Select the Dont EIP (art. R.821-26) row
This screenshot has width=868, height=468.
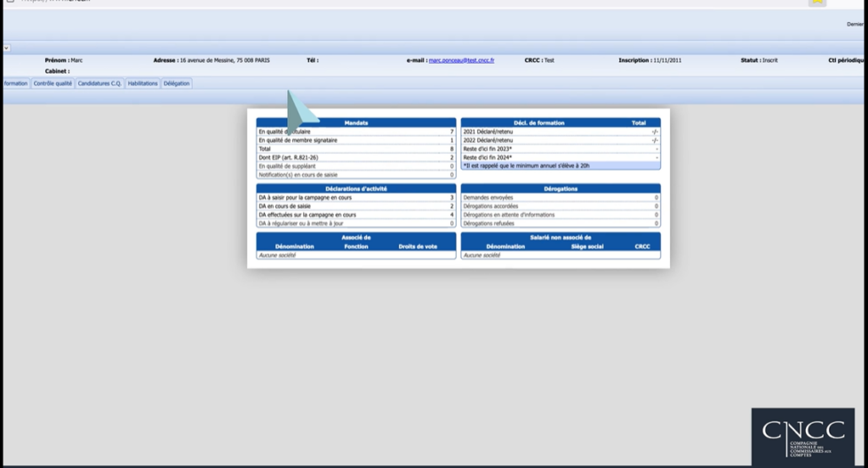point(356,158)
